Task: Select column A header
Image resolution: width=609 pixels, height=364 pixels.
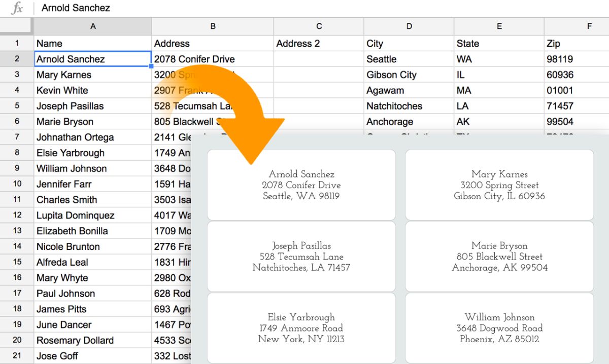Action: (x=92, y=26)
